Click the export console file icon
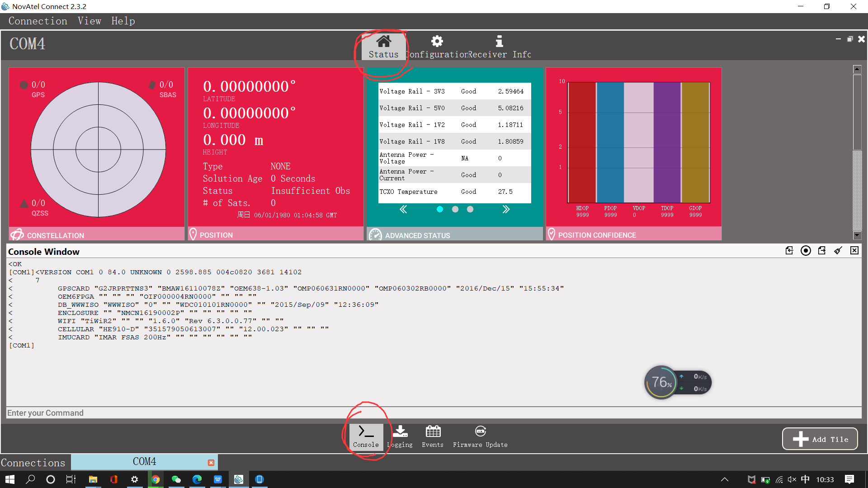Screen dimensions: 868x488 pos(822,251)
